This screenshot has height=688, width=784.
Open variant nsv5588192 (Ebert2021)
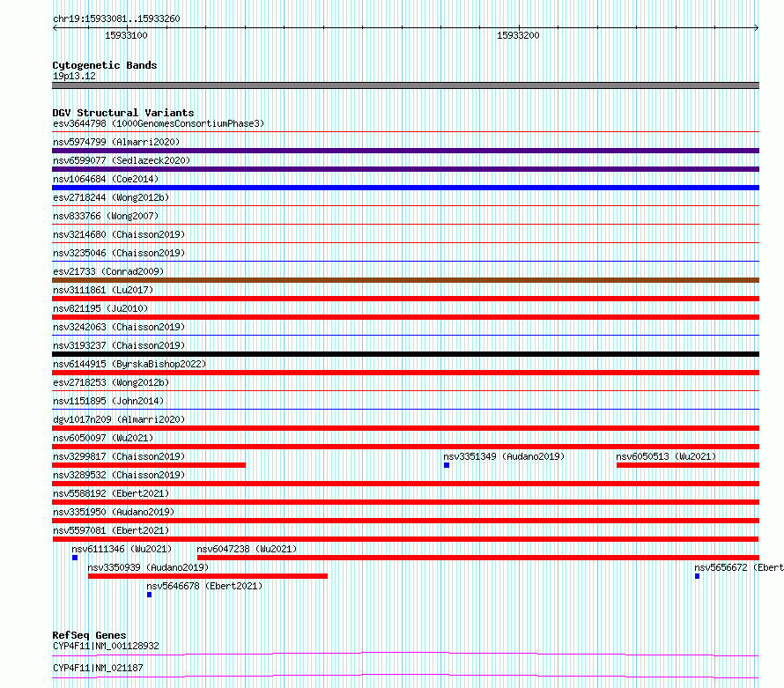pyautogui.click(x=111, y=493)
